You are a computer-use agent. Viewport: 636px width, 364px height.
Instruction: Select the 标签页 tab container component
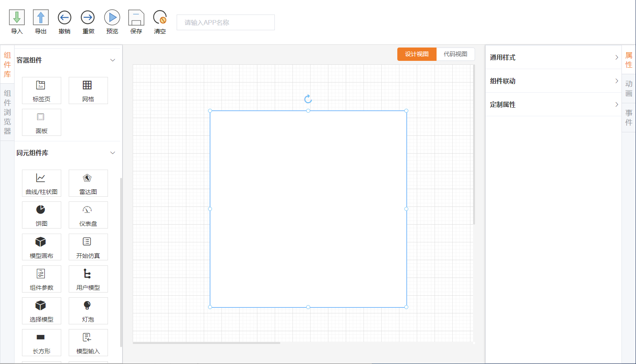42,90
